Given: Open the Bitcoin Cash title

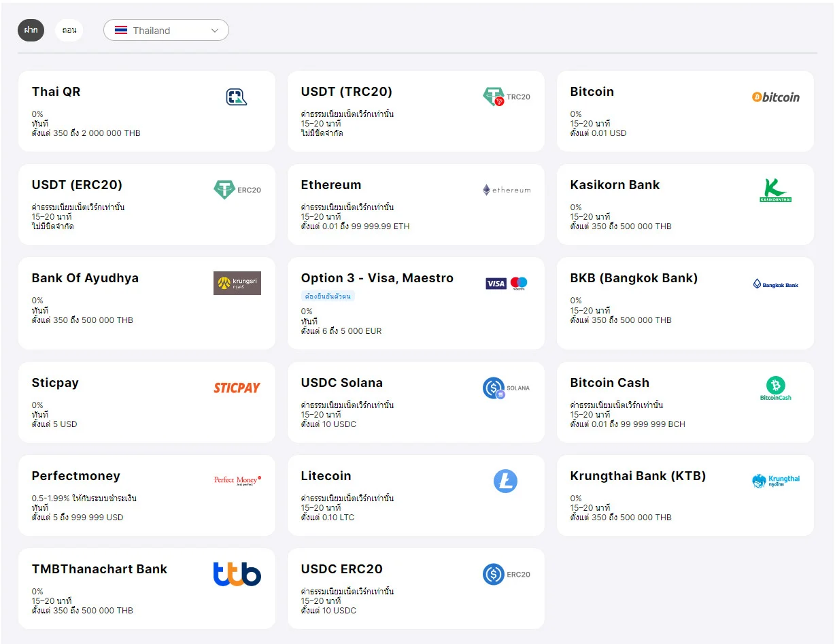Looking at the screenshot, I should pyautogui.click(x=610, y=383).
